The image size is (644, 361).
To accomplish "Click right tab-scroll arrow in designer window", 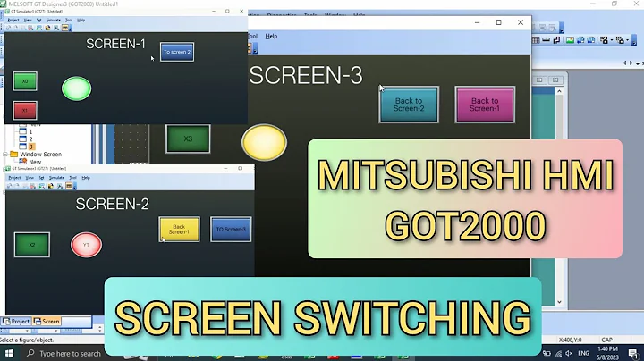I will (x=631, y=63).
